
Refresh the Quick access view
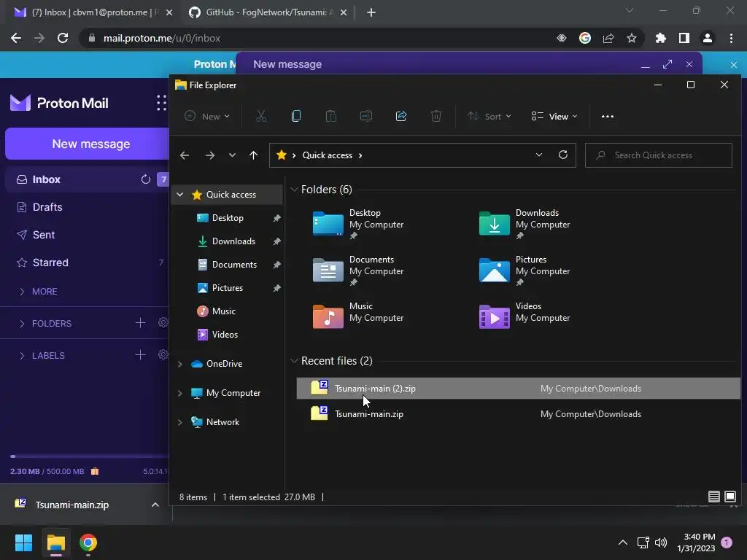pos(563,155)
